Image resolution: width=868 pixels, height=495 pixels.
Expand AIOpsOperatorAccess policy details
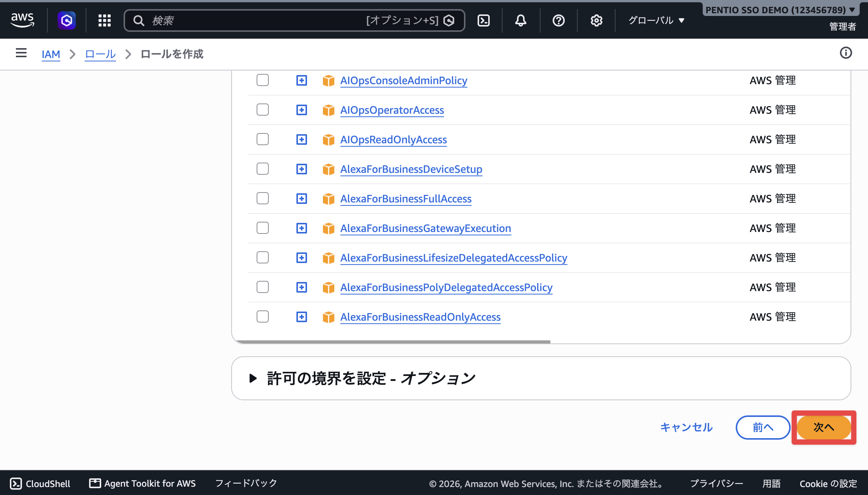click(302, 110)
